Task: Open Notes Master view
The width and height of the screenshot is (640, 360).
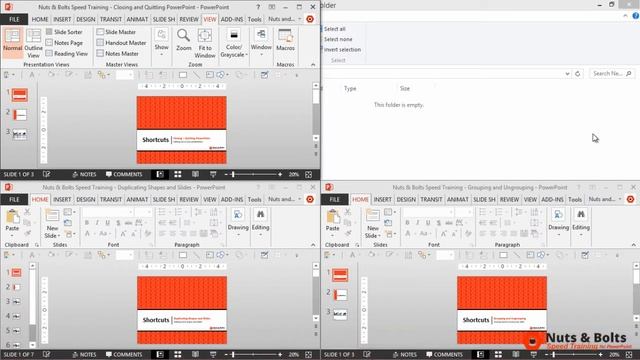Action: coord(118,53)
